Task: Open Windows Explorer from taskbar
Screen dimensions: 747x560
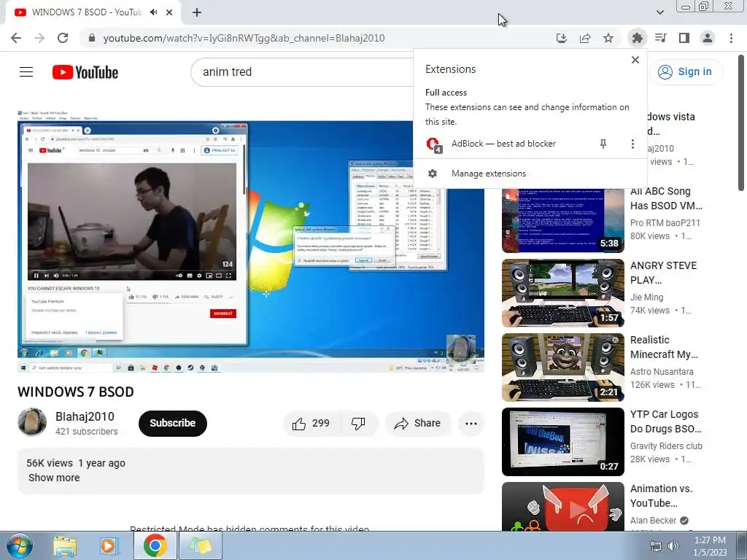Action: pyautogui.click(x=65, y=545)
